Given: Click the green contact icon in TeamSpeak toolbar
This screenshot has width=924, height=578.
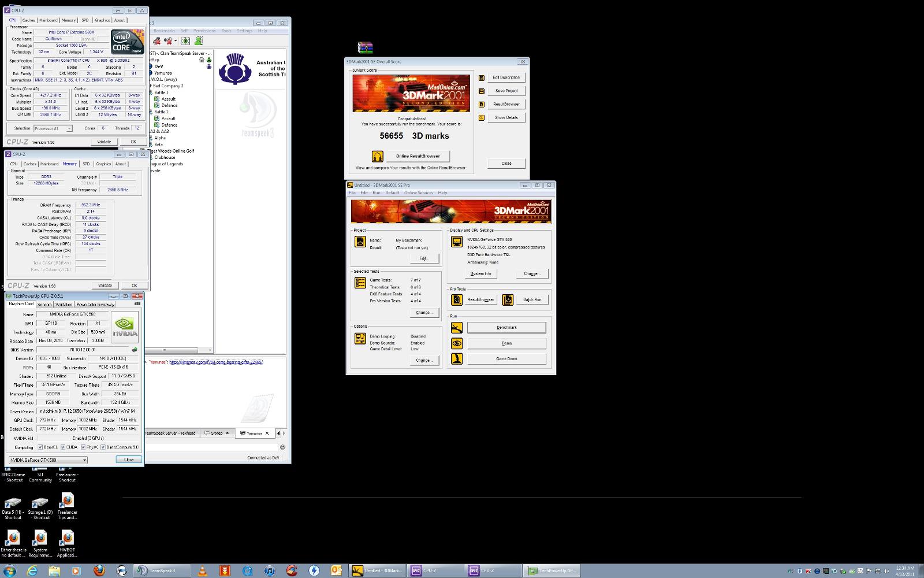Looking at the screenshot, I should click(x=199, y=41).
